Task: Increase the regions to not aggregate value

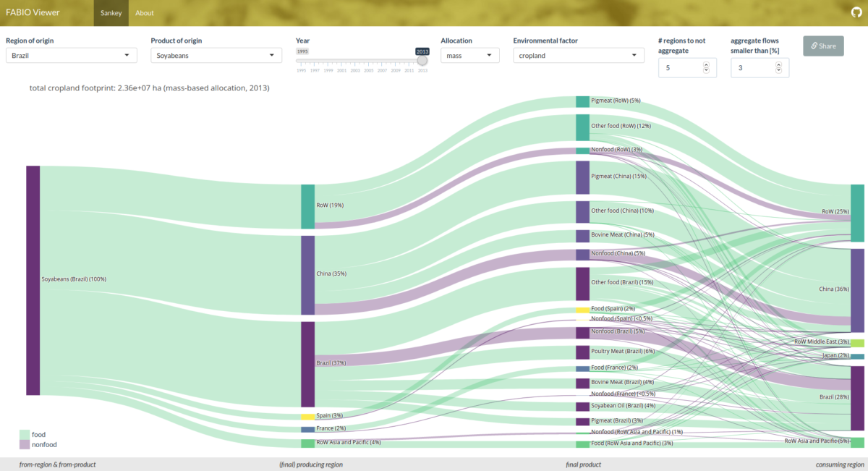Action: 706,64
